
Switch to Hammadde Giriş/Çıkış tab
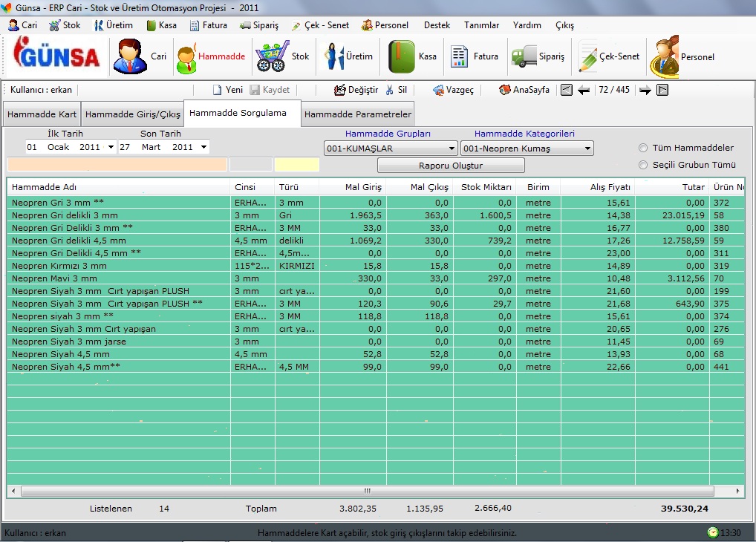[x=133, y=114]
